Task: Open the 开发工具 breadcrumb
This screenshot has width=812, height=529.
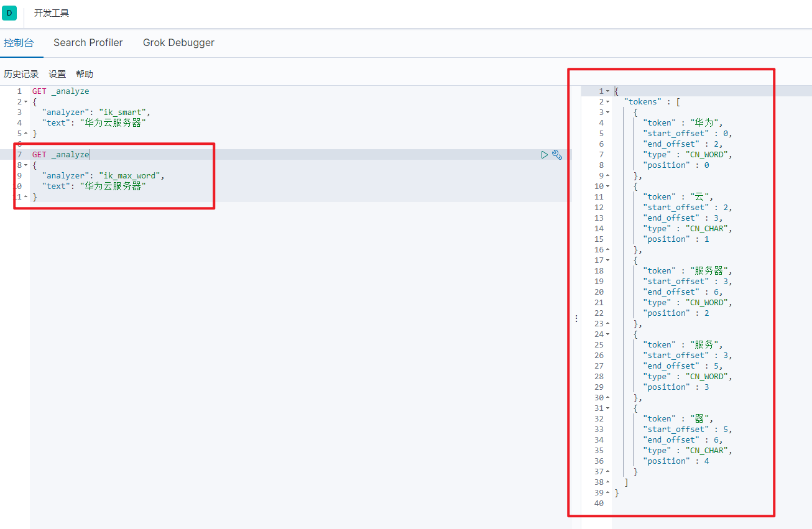Action: (52, 13)
